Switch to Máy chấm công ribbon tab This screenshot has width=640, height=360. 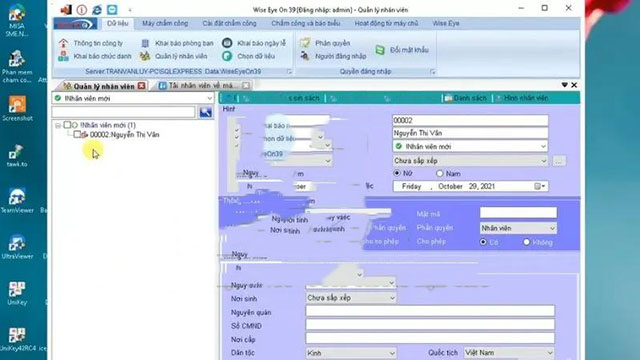click(x=165, y=23)
